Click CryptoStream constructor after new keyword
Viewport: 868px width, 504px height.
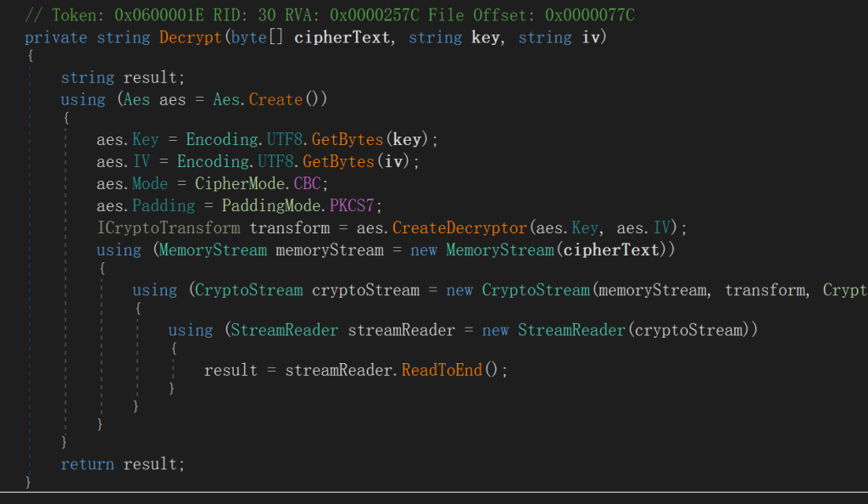pyautogui.click(x=536, y=290)
